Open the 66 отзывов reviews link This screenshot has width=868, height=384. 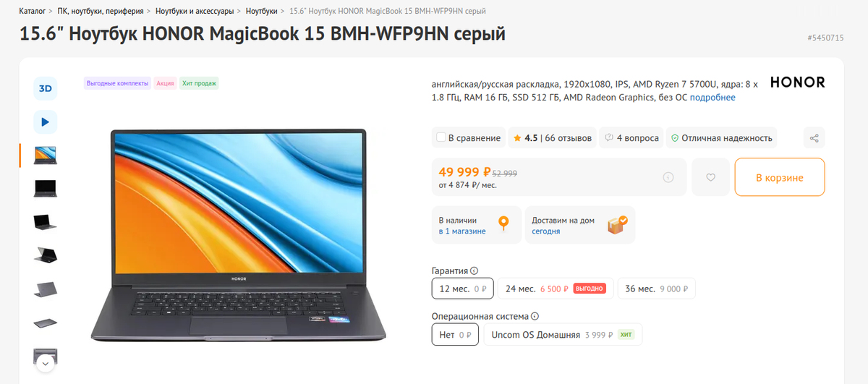point(569,138)
